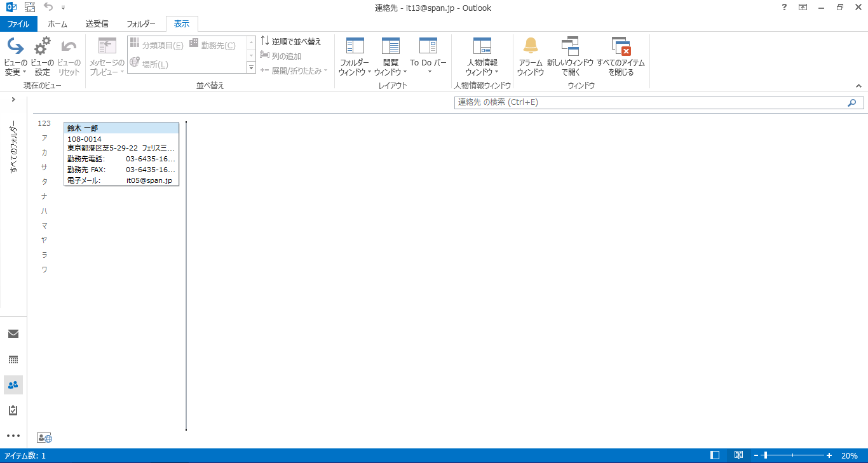Expand the folder pane chevron
Image resolution: width=868 pixels, height=463 pixels.
(x=13, y=100)
